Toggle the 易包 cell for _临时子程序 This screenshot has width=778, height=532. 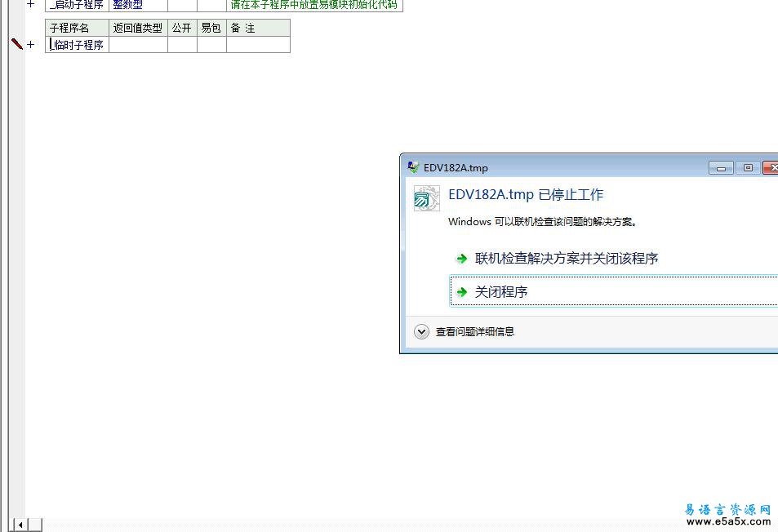(x=211, y=45)
